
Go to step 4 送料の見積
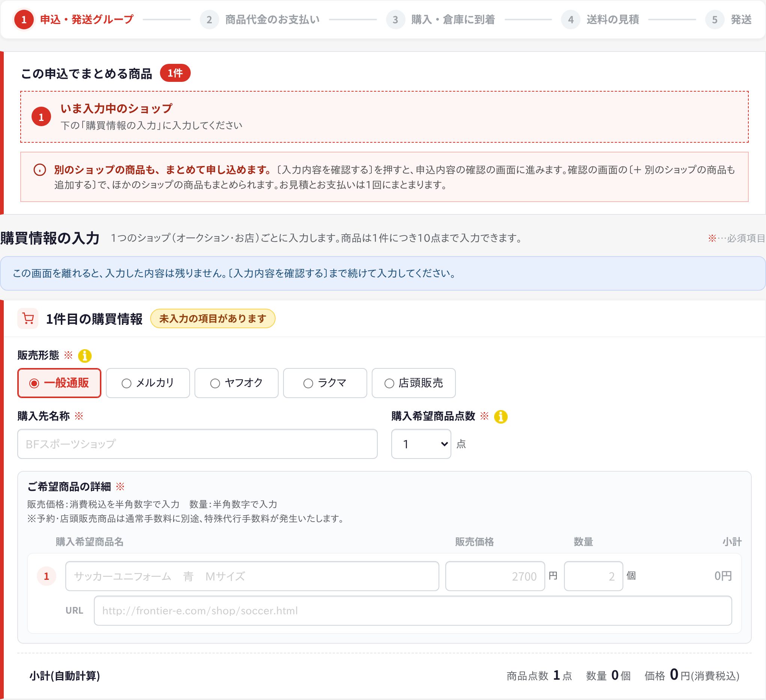point(600,20)
